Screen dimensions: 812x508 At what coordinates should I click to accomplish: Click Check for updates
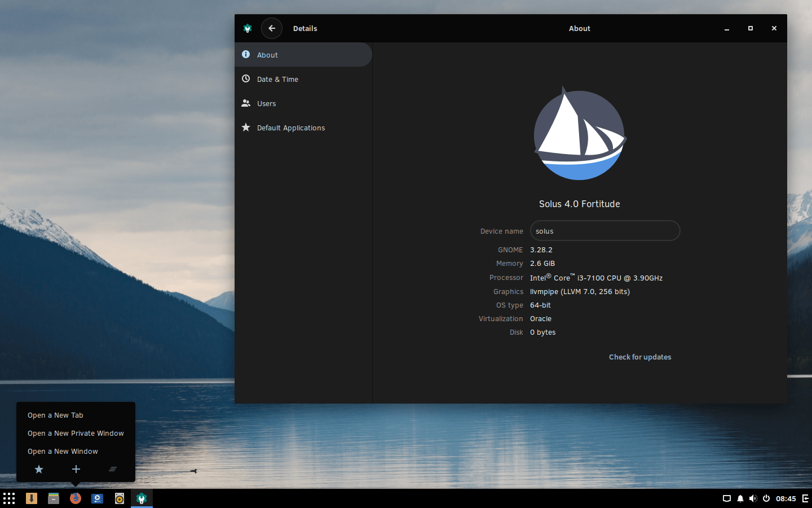pyautogui.click(x=640, y=357)
